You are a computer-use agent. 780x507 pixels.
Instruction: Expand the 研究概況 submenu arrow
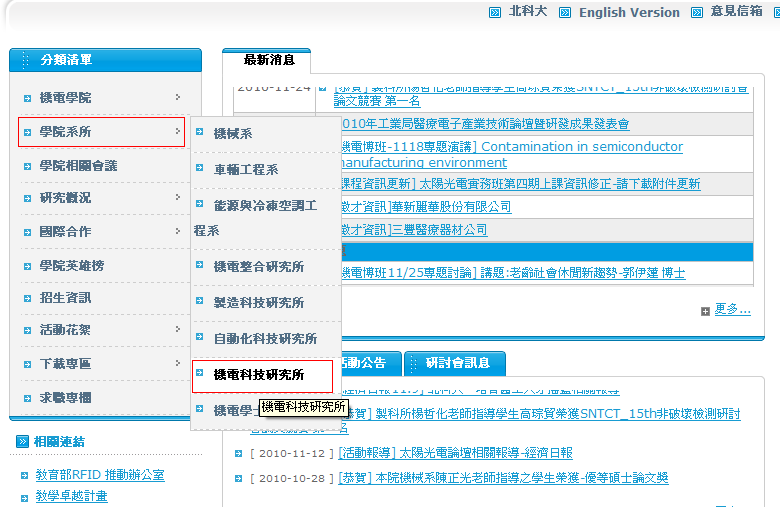pyautogui.click(x=178, y=197)
